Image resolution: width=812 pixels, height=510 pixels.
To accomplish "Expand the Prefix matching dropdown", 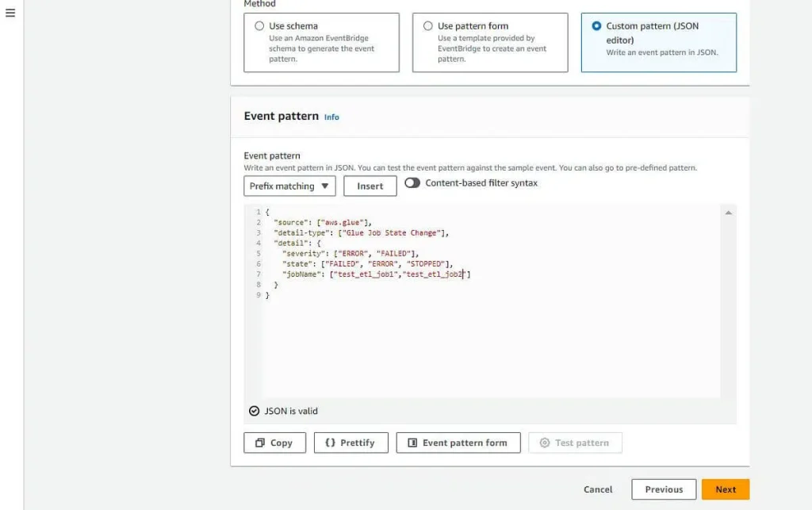I will pyautogui.click(x=289, y=186).
